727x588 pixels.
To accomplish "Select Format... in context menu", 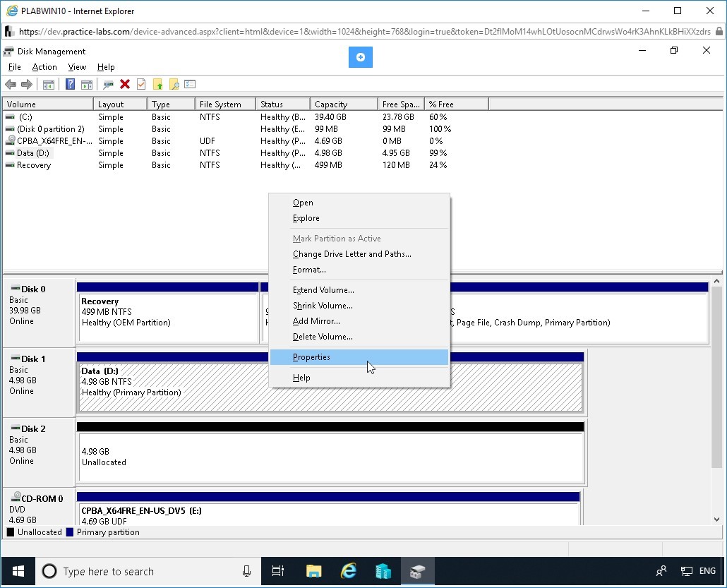I will coord(359,270).
